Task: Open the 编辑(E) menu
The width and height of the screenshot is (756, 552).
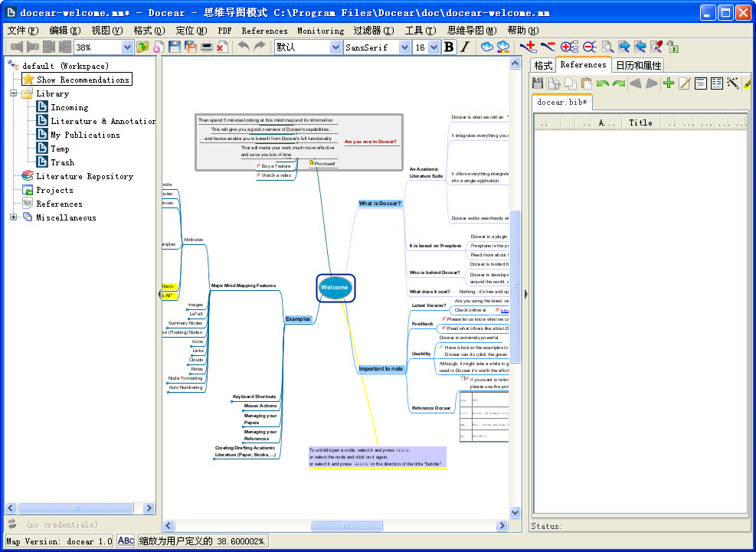Action: click(x=64, y=31)
